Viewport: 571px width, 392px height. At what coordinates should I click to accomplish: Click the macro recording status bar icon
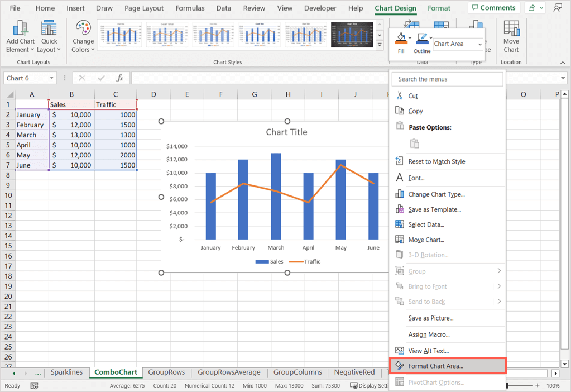point(34,386)
